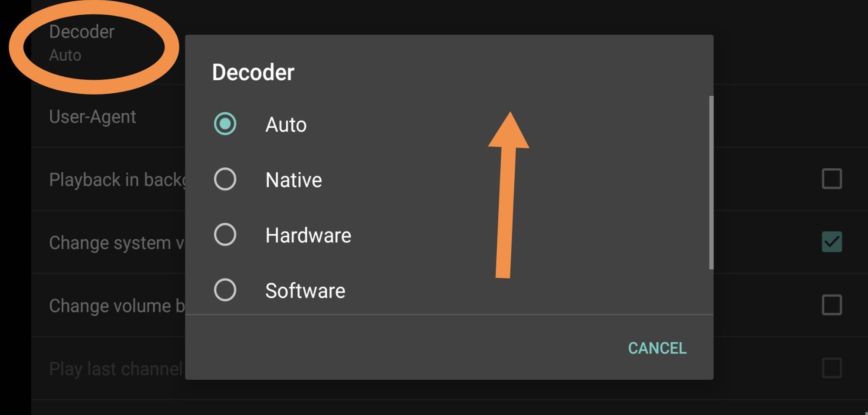Click the Change system volume setting label
The width and height of the screenshot is (868, 415).
(x=117, y=243)
